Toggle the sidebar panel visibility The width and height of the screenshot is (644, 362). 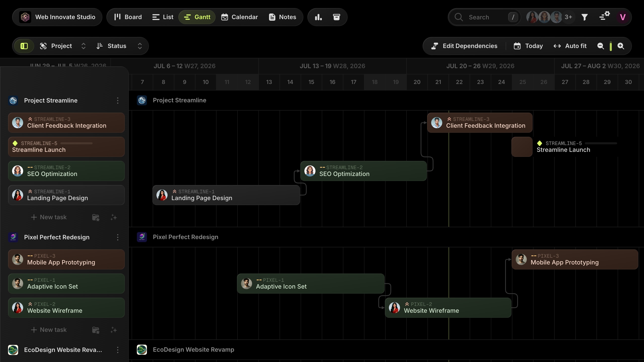pos(24,46)
